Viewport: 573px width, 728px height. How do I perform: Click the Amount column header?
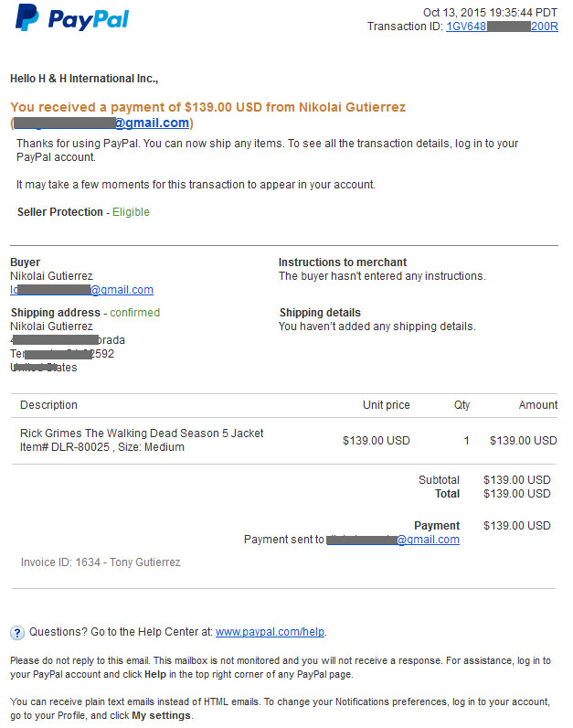pos(538,405)
